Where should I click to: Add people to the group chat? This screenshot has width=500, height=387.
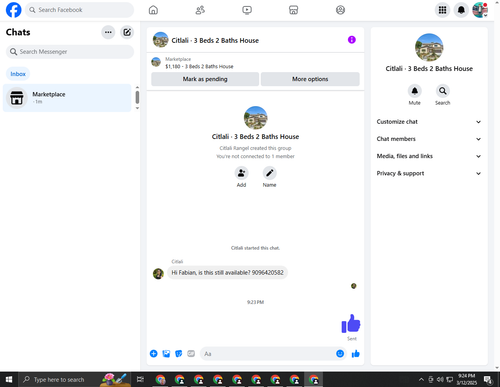[241, 173]
